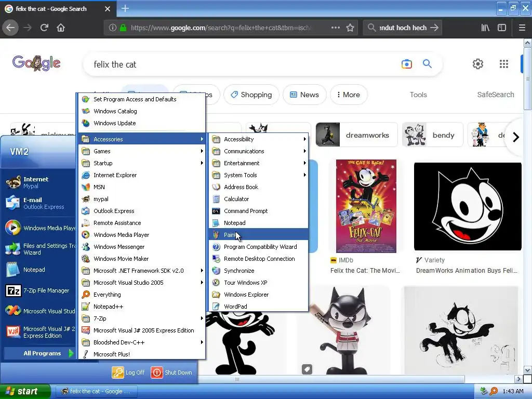Image resolution: width=532 pixels, height=399 pixels.
Task: Open the browser hamburger menu
Action: pyautogui.click(x=522, y=28)
